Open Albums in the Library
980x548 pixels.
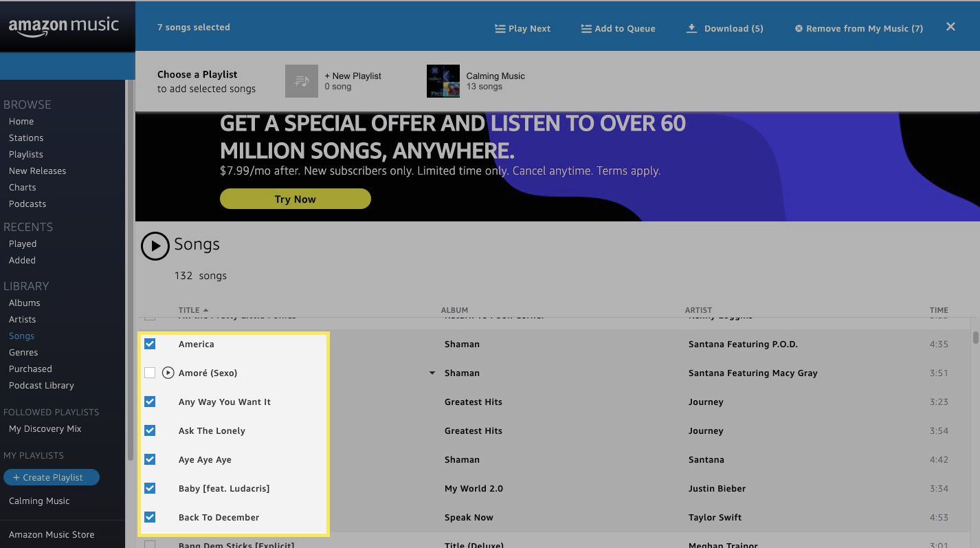[25, 303]
